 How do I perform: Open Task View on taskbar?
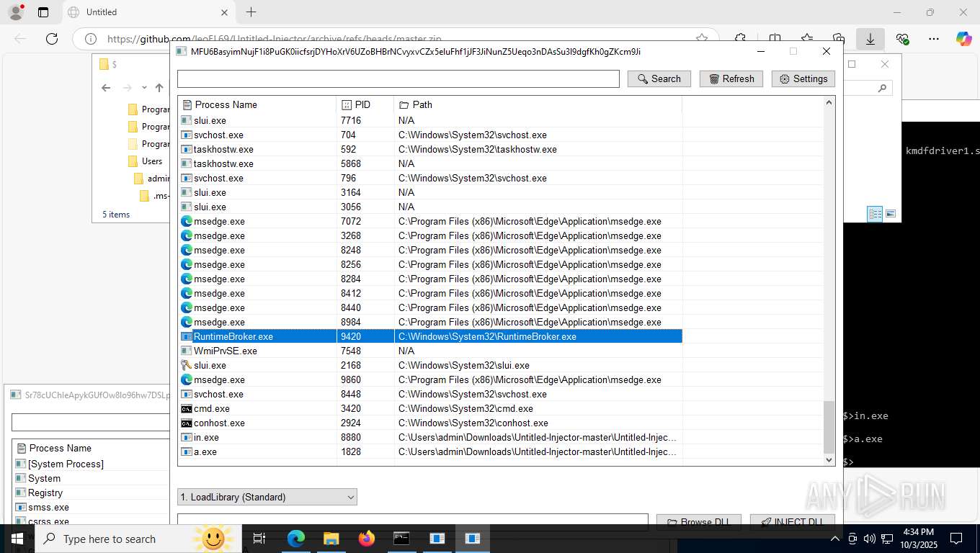point(259,539)
